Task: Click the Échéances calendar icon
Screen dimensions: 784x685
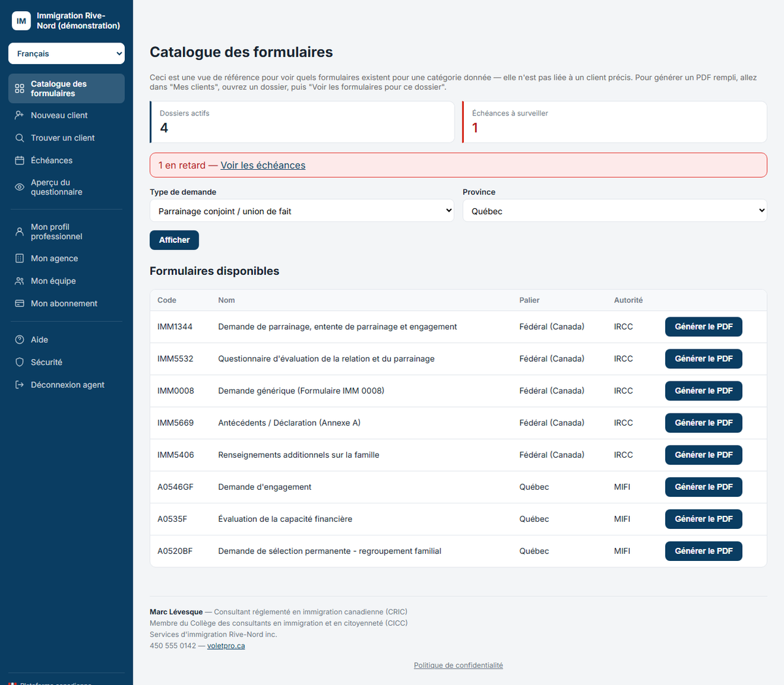Action: (x=20, y=160)
